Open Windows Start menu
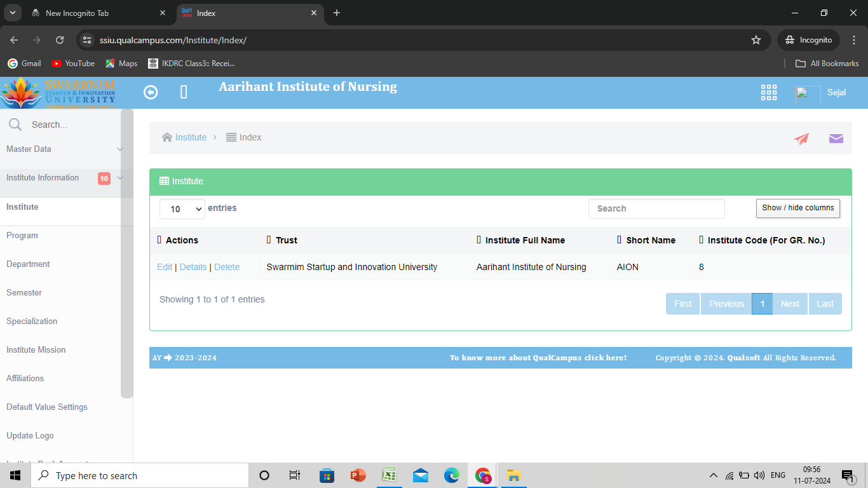868x488 pixels. point(15,475)
